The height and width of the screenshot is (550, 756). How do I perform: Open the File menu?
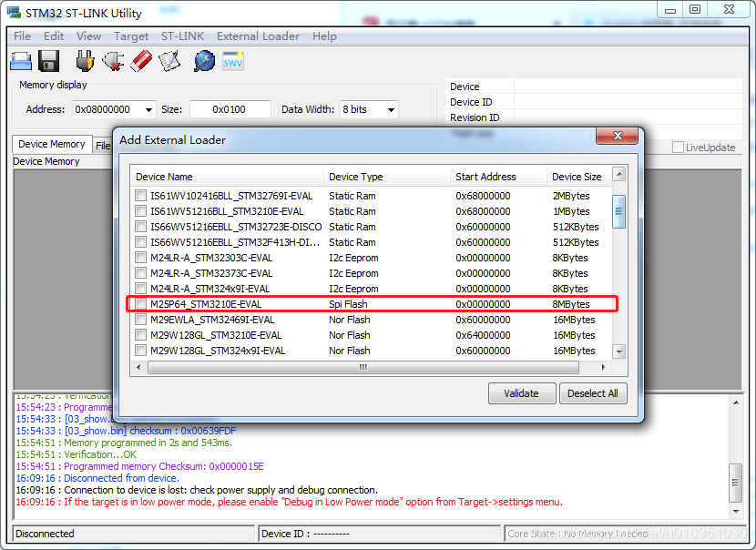22,36
